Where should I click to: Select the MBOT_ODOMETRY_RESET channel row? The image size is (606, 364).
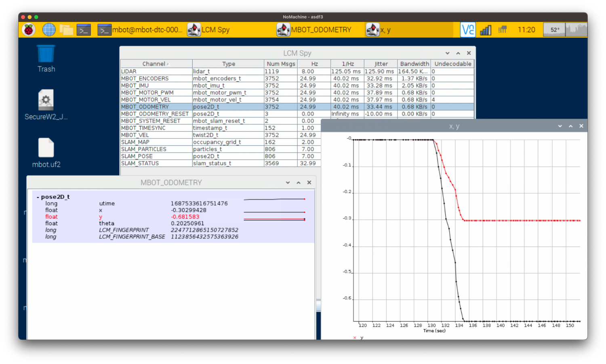tap(297, 114)
